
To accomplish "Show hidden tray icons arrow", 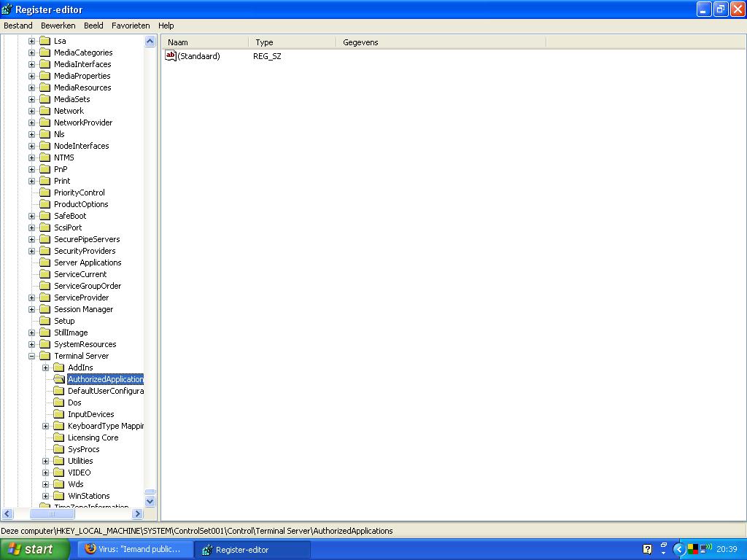I will 679,550.
